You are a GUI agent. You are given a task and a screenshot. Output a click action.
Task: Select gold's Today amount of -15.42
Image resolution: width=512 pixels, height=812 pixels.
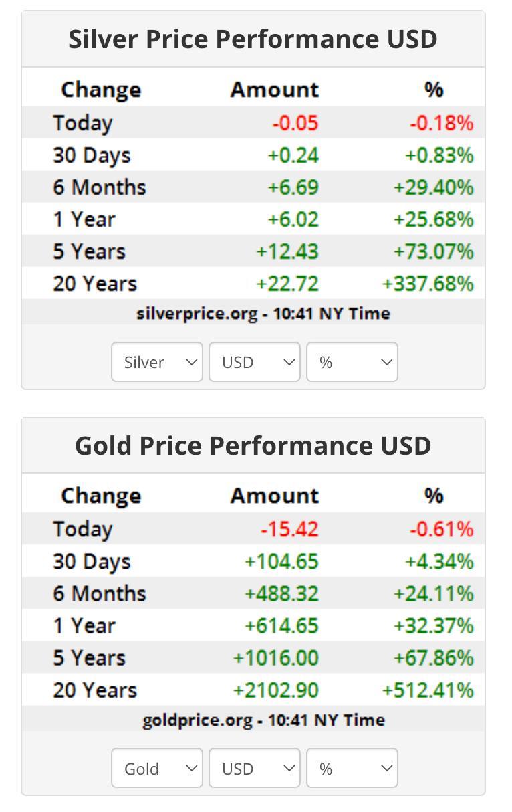(289, 529)
